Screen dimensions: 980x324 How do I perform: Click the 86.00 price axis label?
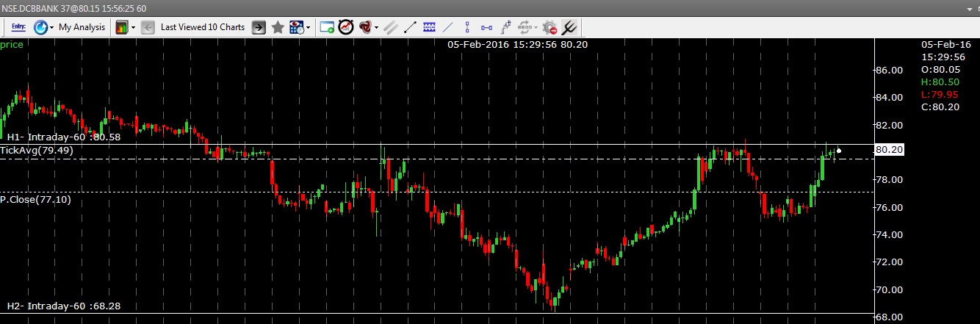click(889, 70)
